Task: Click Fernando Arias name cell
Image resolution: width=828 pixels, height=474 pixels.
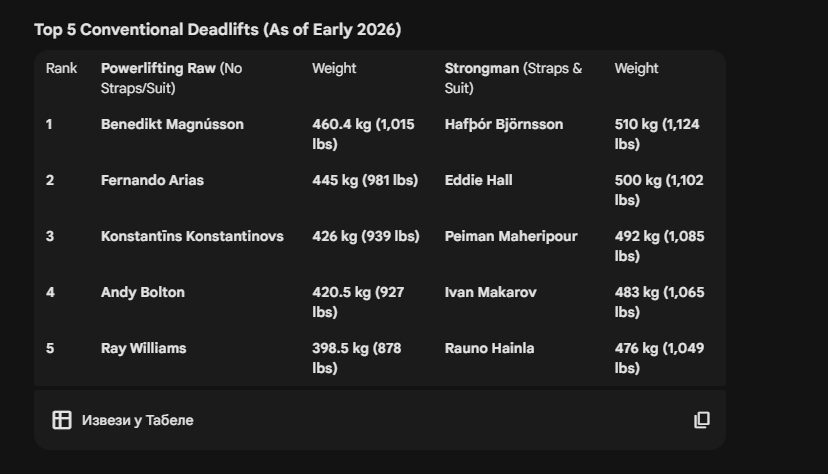Action: coord(152,180)
